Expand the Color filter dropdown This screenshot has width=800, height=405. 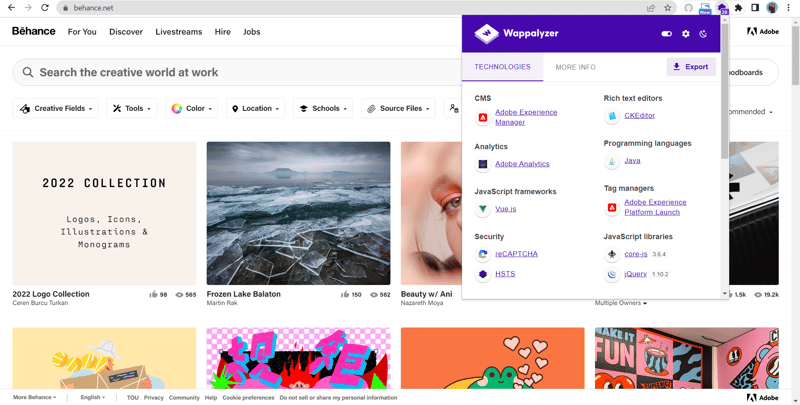click(191, 108)
